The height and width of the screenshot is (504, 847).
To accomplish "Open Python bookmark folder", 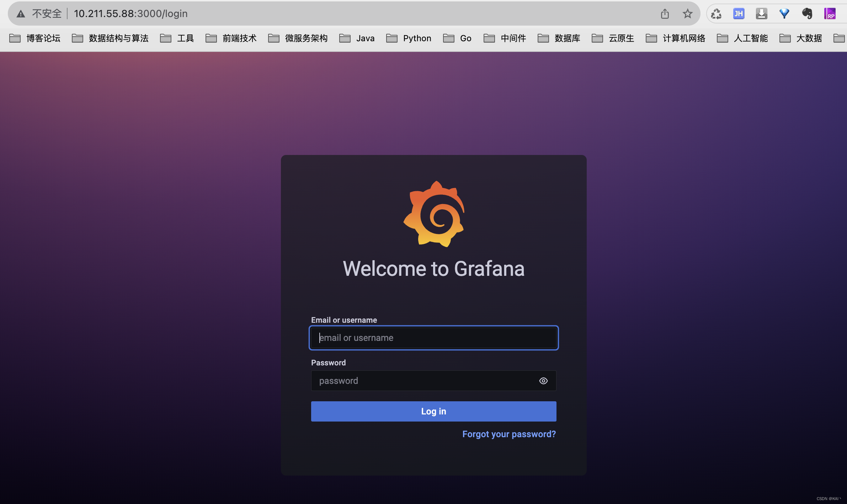I will point(409,38).
